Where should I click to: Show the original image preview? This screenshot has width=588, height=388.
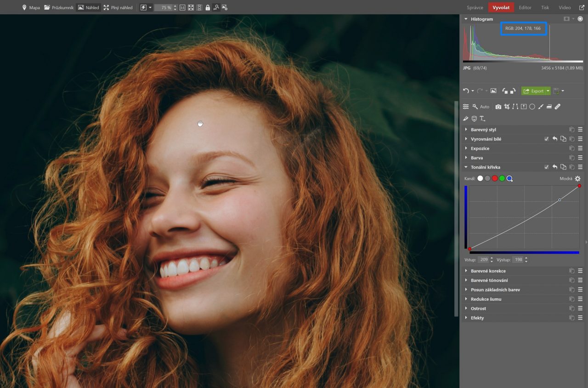pyautogui.click(x=494, y=91)
